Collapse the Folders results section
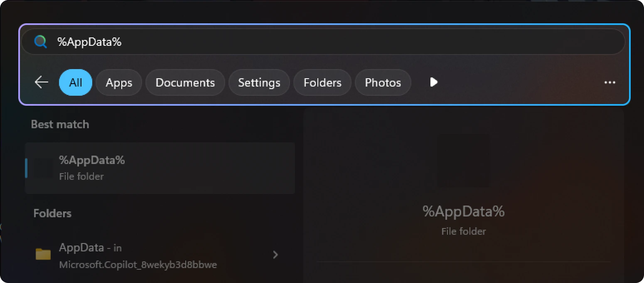Viewport: 644px width, 283px height. [x=52, y=213]
